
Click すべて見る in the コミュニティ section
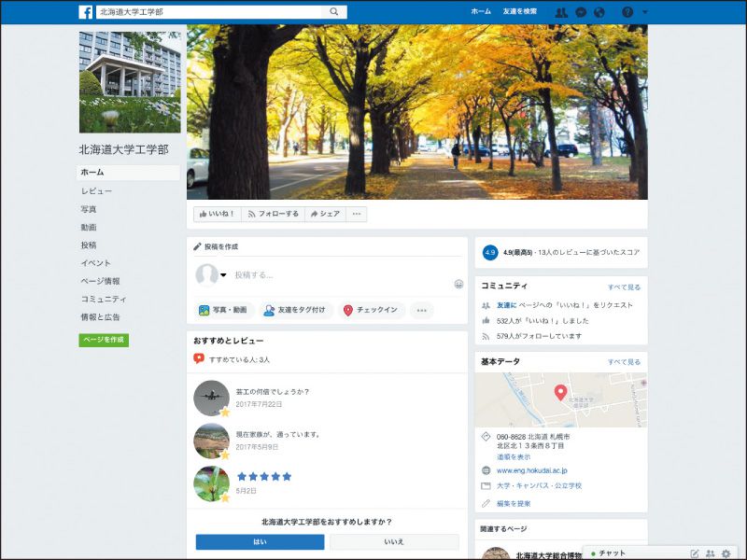[624, 287]
